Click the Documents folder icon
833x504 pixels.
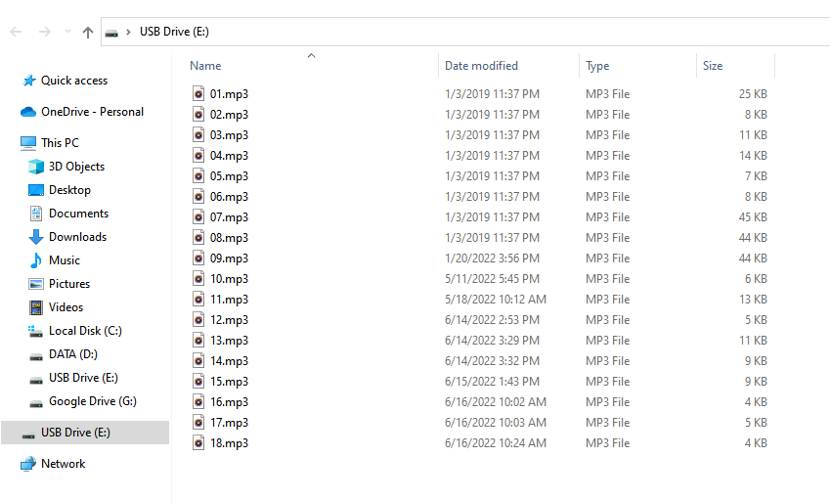tap(36, 213)
